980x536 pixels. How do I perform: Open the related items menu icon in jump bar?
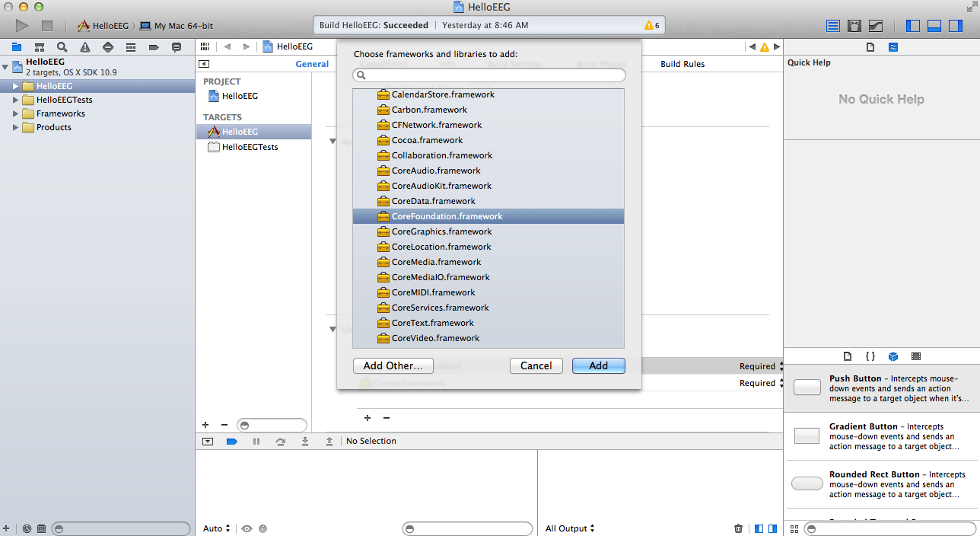[x=205, y=46]
